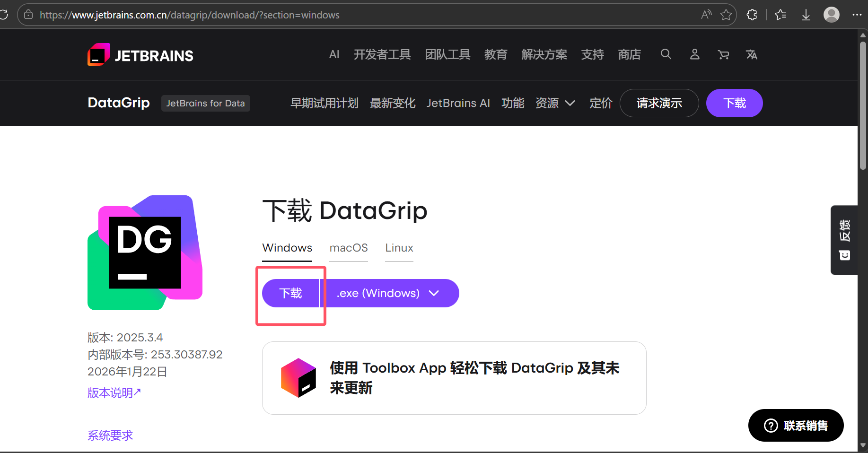Viewport: 868px width, 453px height.
Task: Select the Linux tab
Action: [399, 248]
